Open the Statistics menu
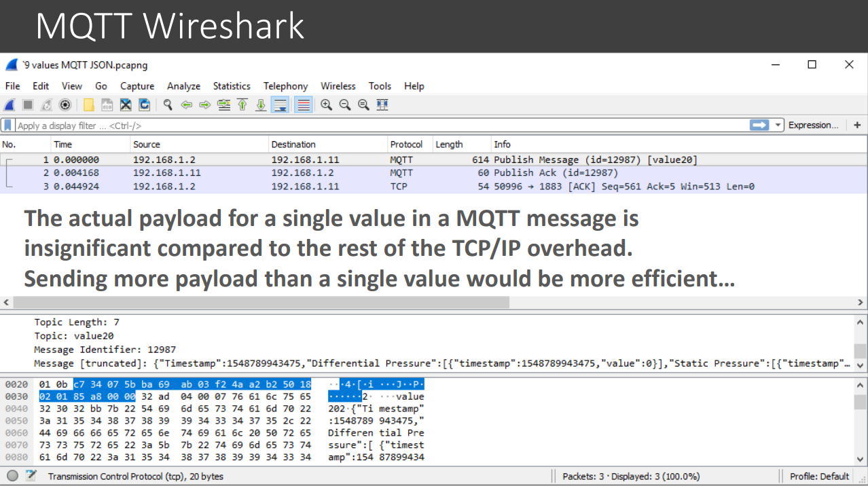868x486 pixels. tap(232, 86)
